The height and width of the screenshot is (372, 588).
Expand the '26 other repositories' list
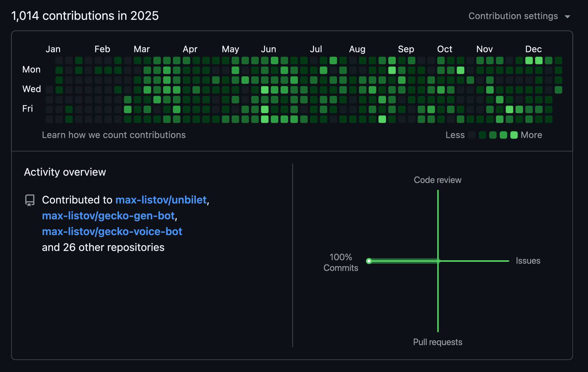coord(103,247)
